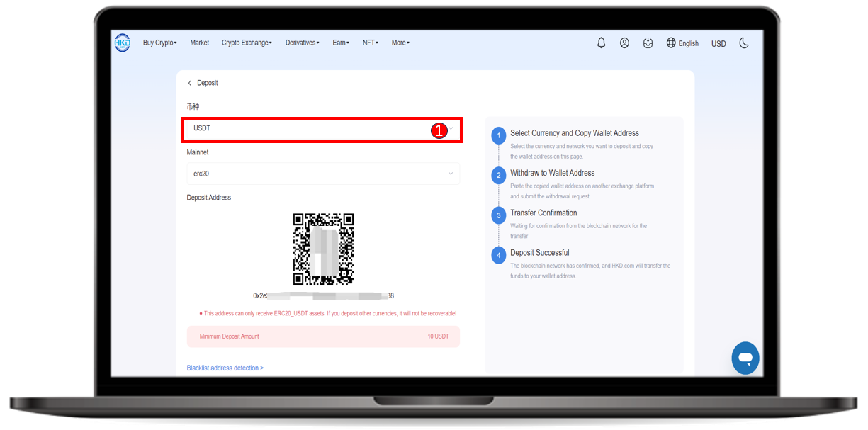The image size is (868, 430).
Task: Expand the More menu
Action: coord(400,43)
